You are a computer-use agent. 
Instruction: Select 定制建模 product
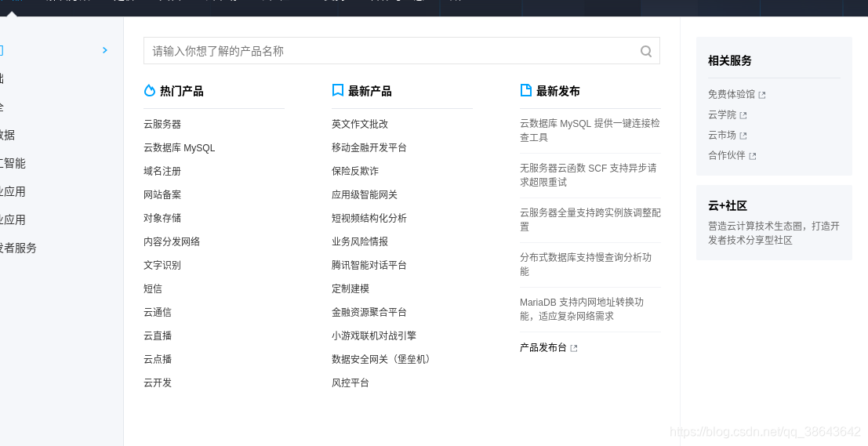tap(350, 289)
